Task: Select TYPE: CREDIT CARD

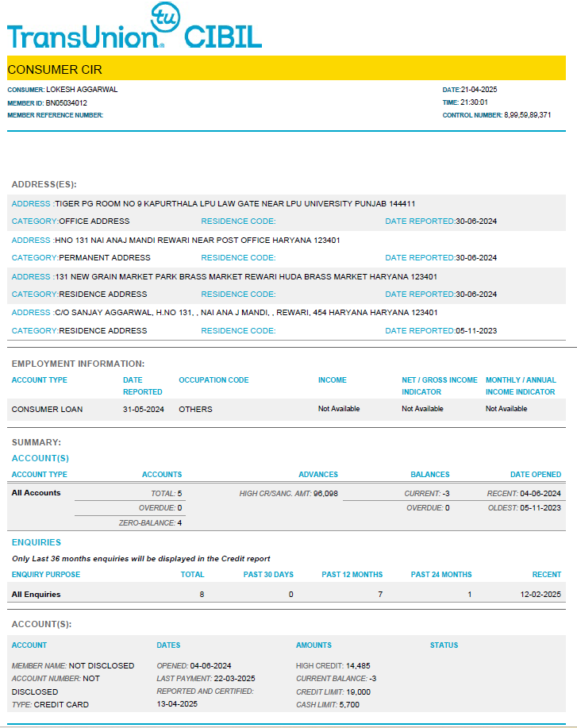Action: pos(50,705)
